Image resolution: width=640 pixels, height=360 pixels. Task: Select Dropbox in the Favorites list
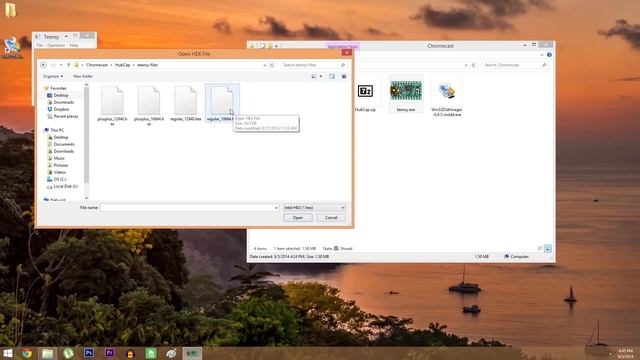click(61, 109)
